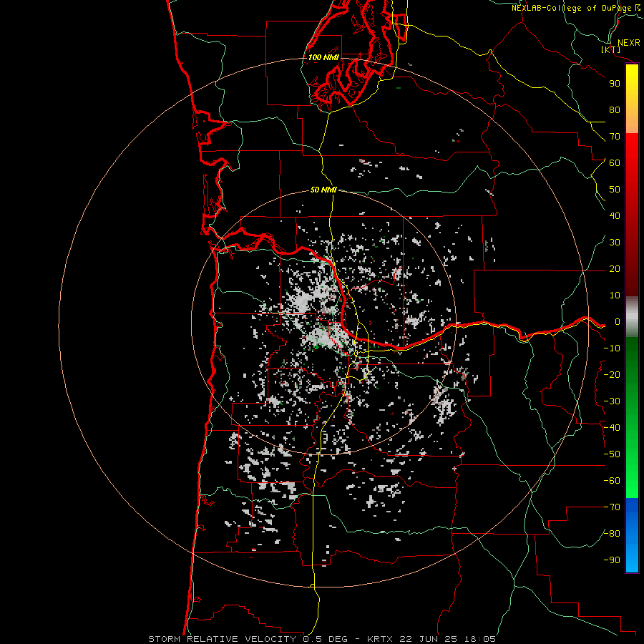Click the 90 value on the velocity scale

(615, 84)
